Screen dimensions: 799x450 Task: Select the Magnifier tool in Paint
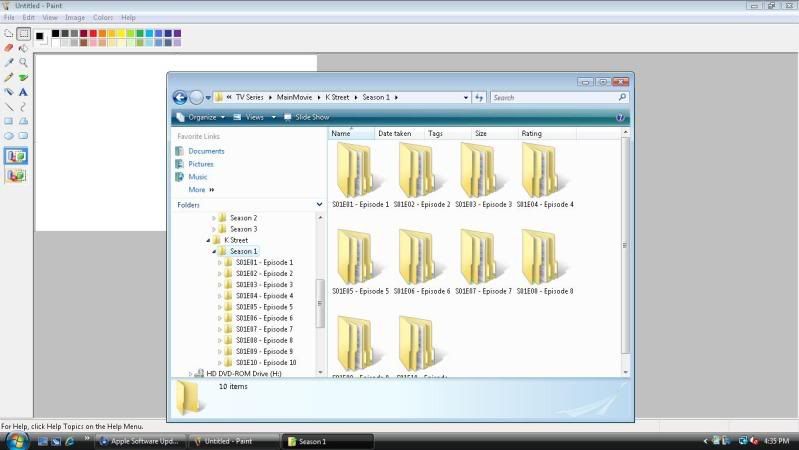[x=23, y=63]
